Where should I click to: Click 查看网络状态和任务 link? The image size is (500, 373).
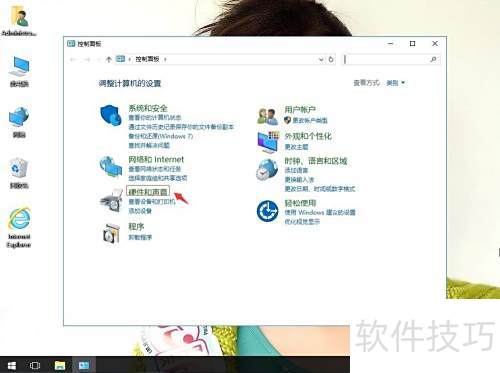pyautogui.click(x=155, y=169)
